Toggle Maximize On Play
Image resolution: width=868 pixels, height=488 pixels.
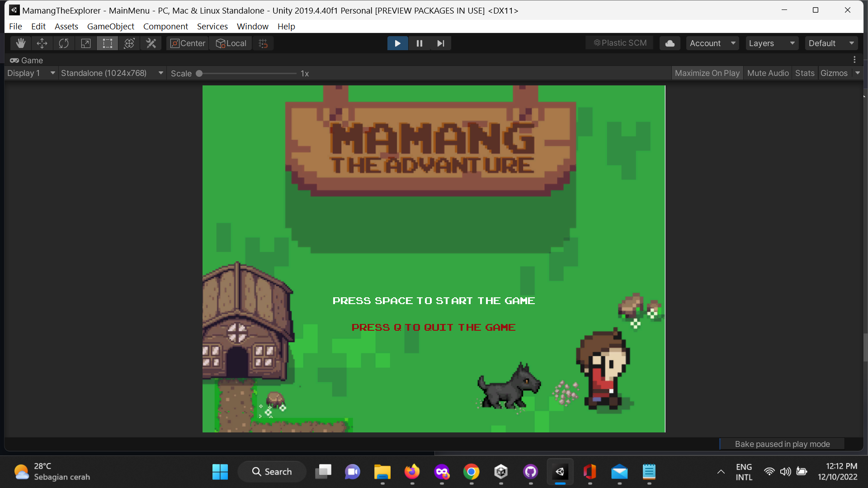pos(707,73)
